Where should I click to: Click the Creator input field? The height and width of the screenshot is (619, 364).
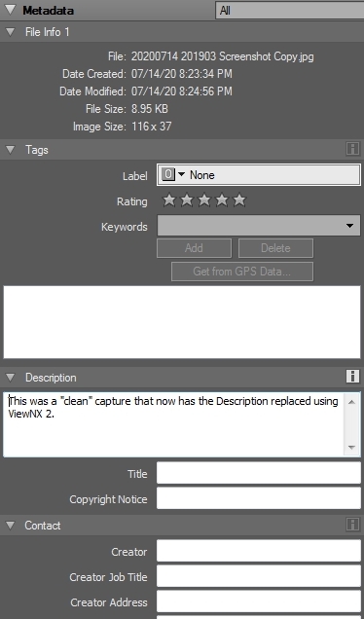(259, 551)
